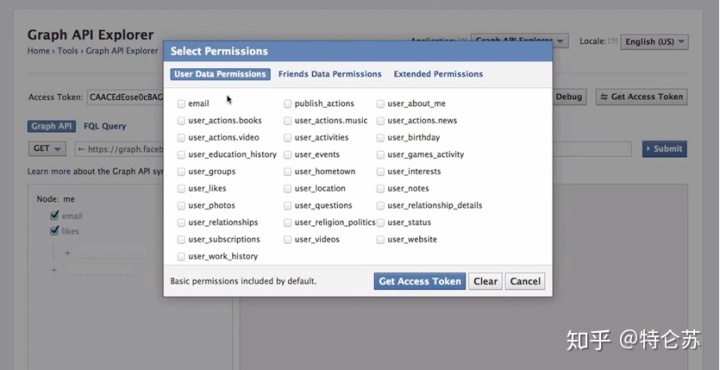This screenshot has width=720, height=370.
Task: Check user_actions.music permission
Action: pos(287,121)
